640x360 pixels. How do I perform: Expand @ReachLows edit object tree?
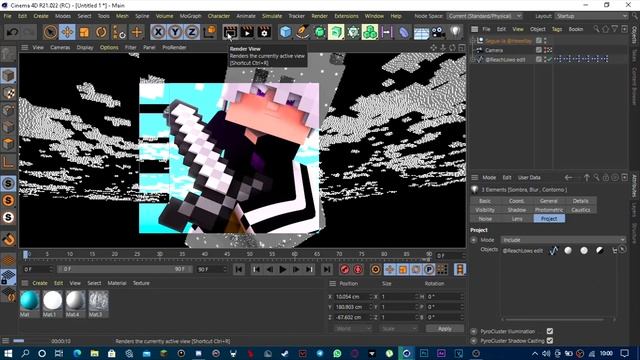tap(473, 60)
